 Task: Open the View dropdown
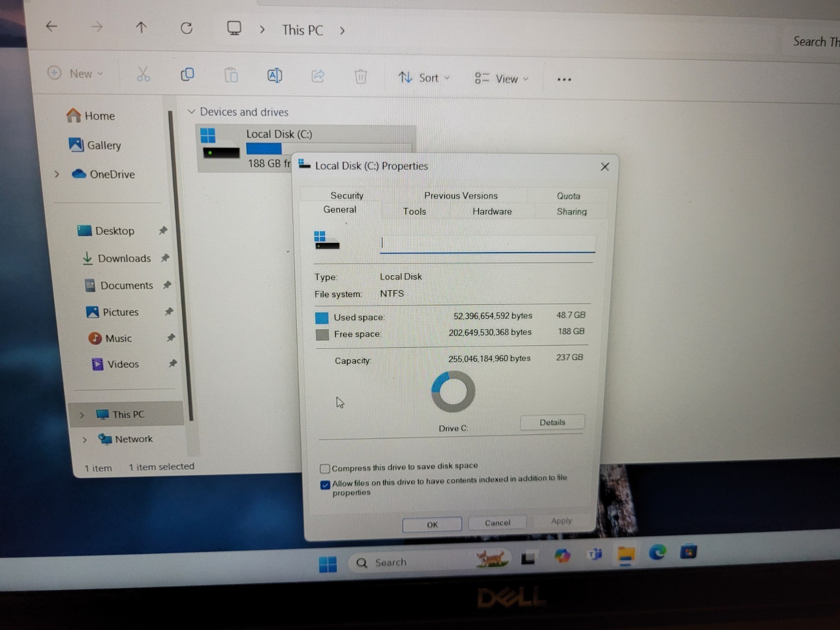tap(501, 79)
